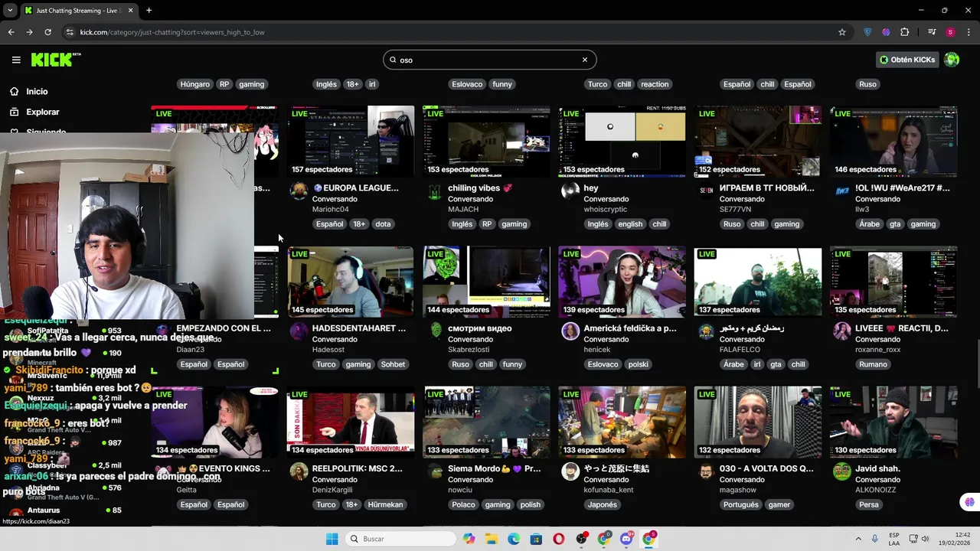
Task: Select the funny tag under Skabrezlosti
Action: (512, 364)
